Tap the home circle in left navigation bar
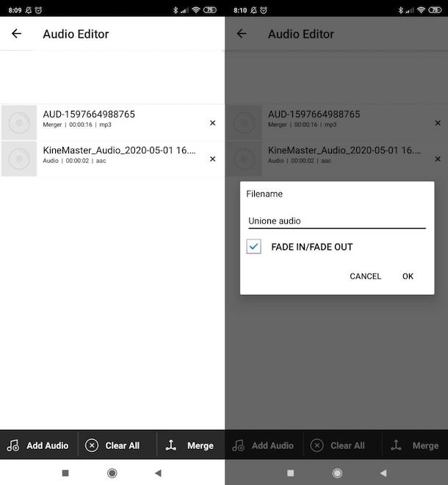The image size is (448, 485). (112, 473)
